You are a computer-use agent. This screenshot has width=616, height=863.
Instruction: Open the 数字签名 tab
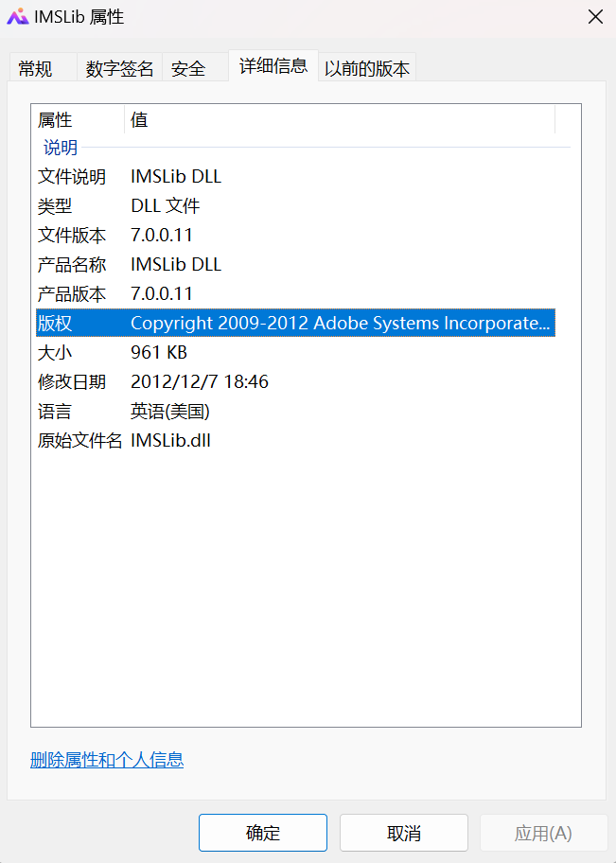(119, 69)
